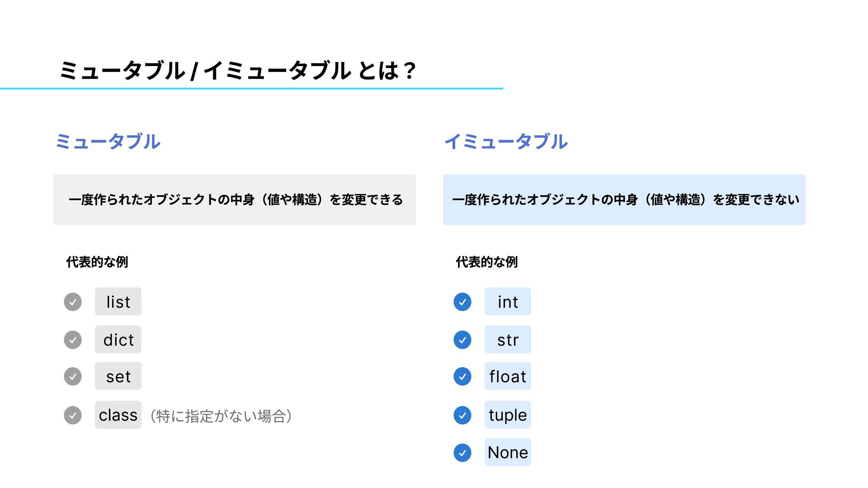
Task: Click the blue checkmark icon beside str
Action: 462,340
